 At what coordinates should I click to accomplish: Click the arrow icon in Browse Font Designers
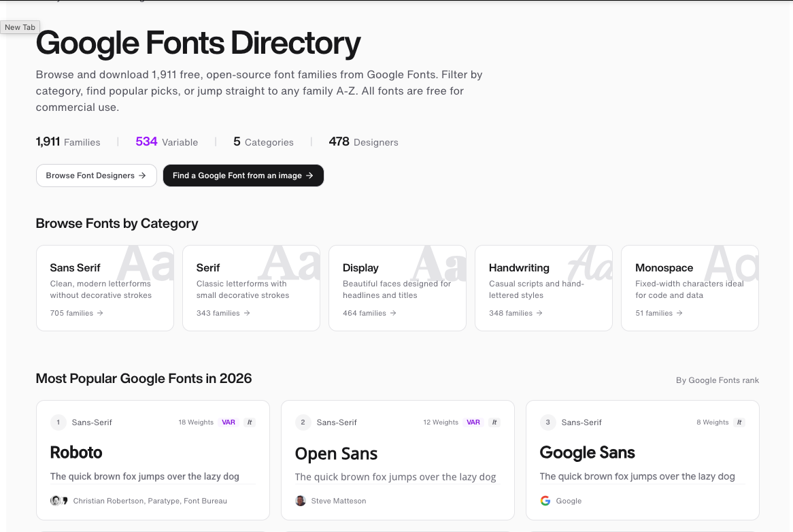click(142, 176)
